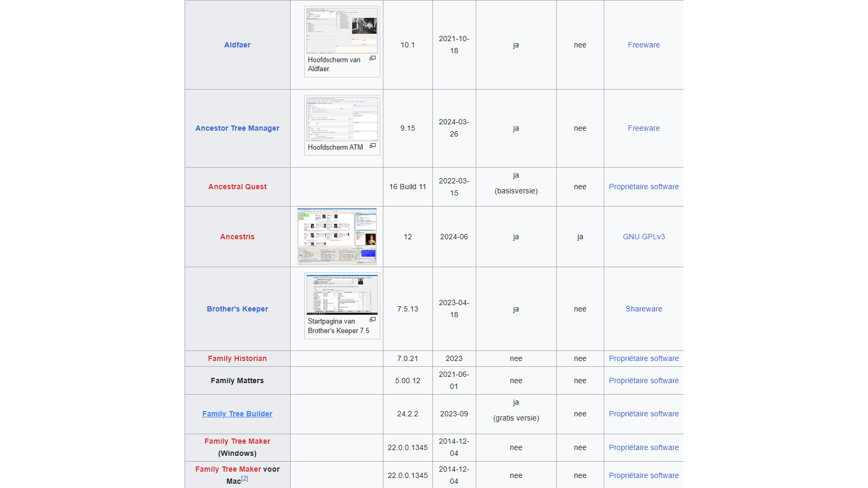This screenshot has height=488, width=868.
Task: Select the date '2022-03-15'
Action: click(x=454, y=187)
